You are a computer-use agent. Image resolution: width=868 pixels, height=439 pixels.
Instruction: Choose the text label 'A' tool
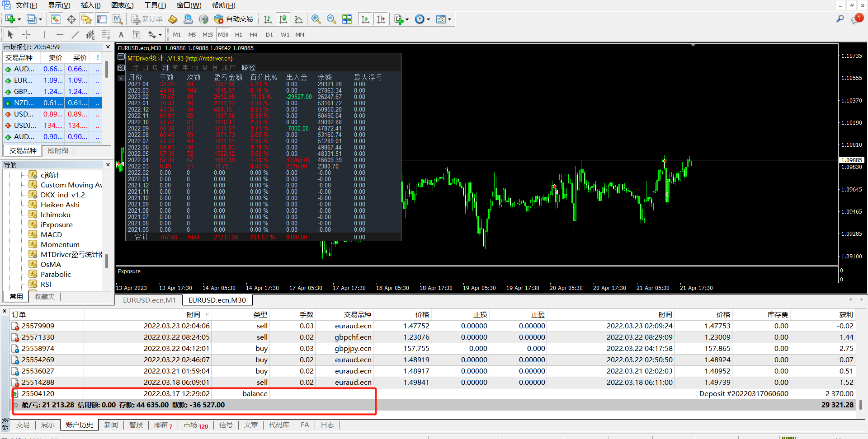click(x=121, y=35)
